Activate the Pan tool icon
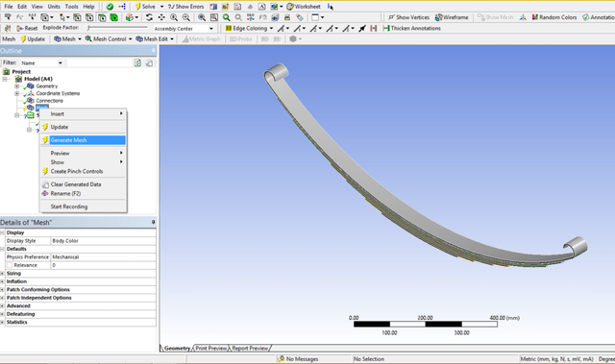615x364 pixels. (161, 17)
